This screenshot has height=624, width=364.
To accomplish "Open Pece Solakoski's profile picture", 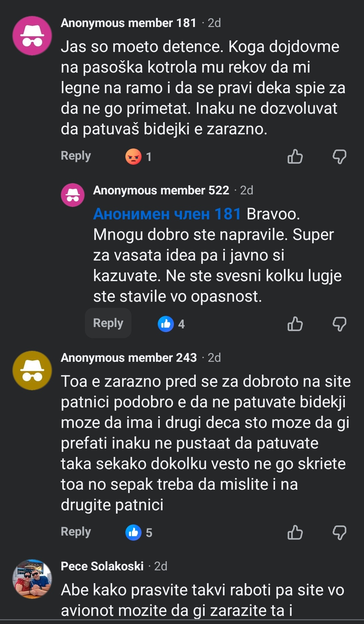I will tap(32, 579).
